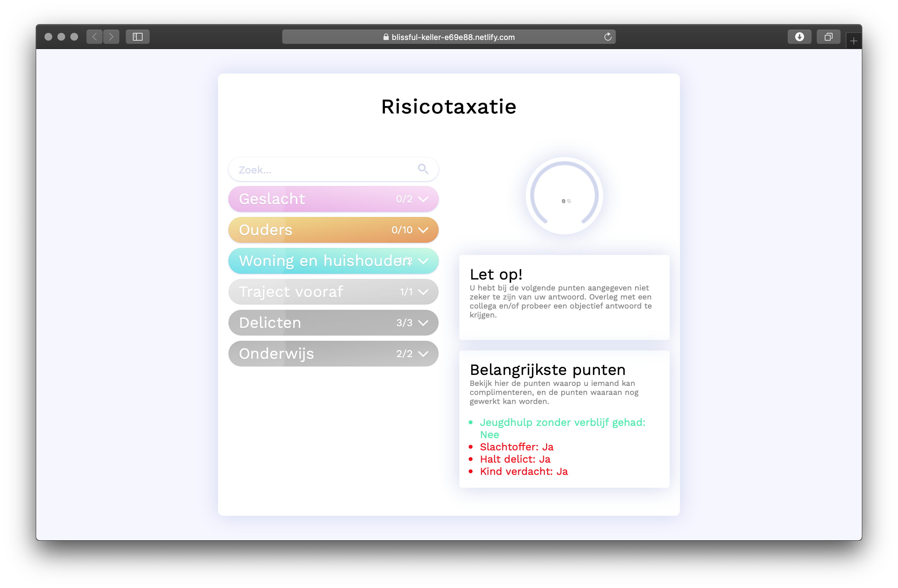Click the browser reload page icon
The width and height of the screenshot is (898, 588).
pyautogui.click(x=607, y=36)
